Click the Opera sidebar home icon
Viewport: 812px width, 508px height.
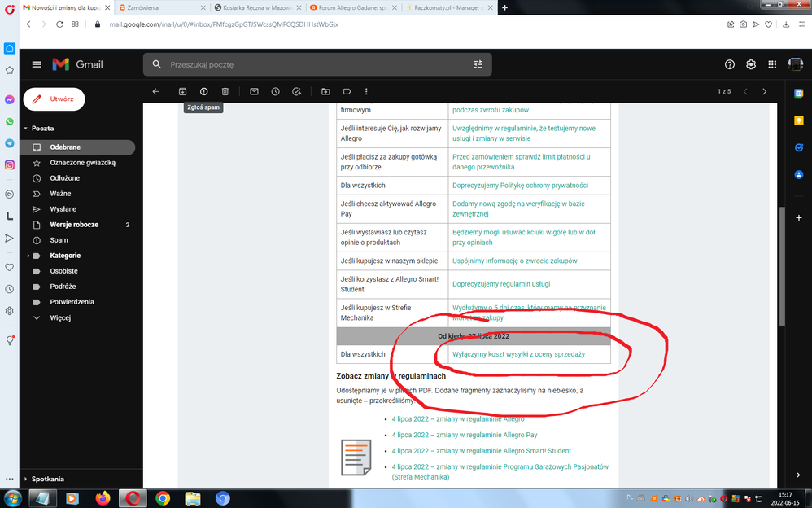pos(9,48)
